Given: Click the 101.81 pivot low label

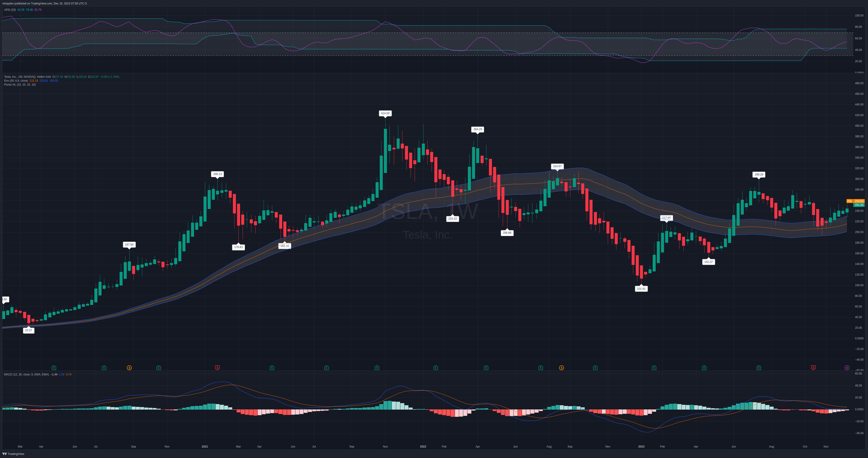Looking at the screenshot, I should pyautogui.click(x=641, y=289).
